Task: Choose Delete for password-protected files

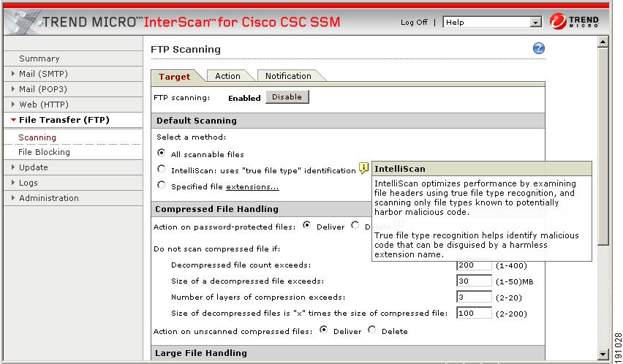Action: (x=355, y=225)
